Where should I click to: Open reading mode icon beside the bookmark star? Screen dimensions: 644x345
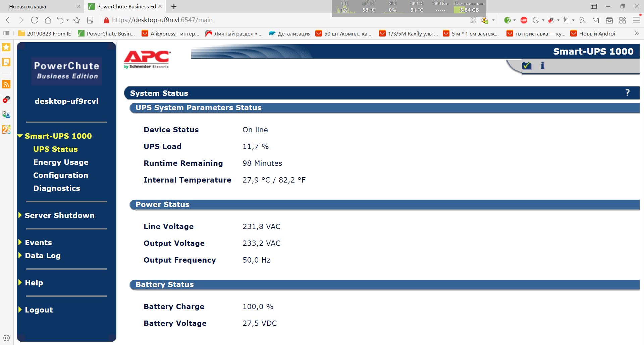(90, 20)
